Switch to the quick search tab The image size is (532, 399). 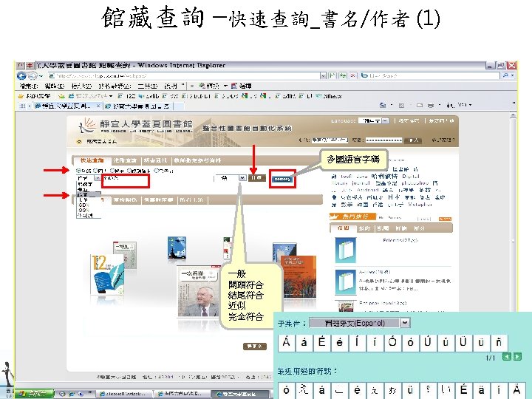pos(92,160)
